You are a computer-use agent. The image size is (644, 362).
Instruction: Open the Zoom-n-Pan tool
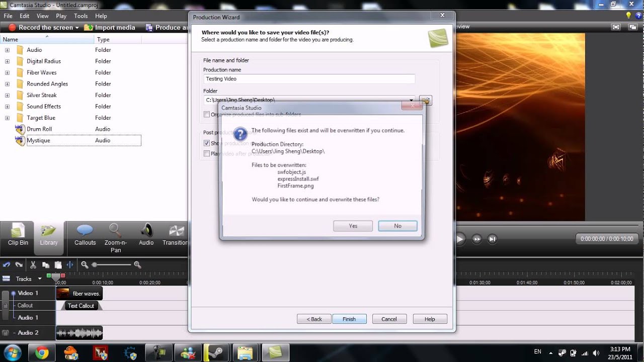click(116, 238)
